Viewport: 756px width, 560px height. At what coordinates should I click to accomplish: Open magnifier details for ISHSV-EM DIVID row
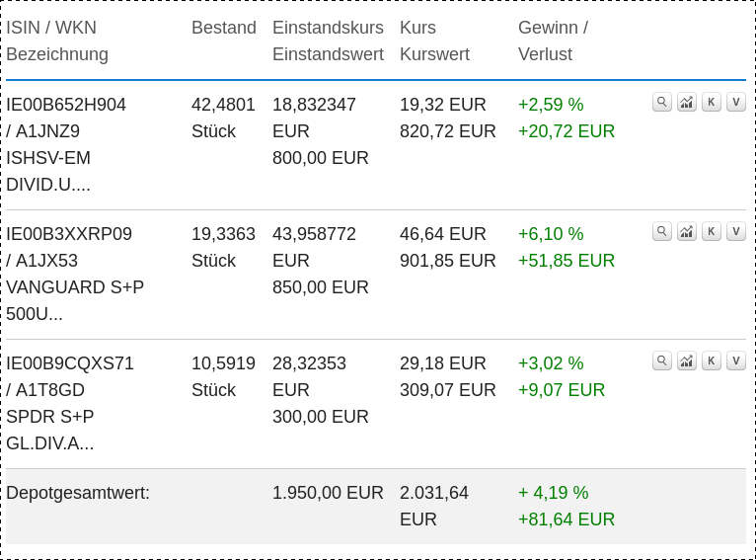pyautogui.click(x=662, y=103)
